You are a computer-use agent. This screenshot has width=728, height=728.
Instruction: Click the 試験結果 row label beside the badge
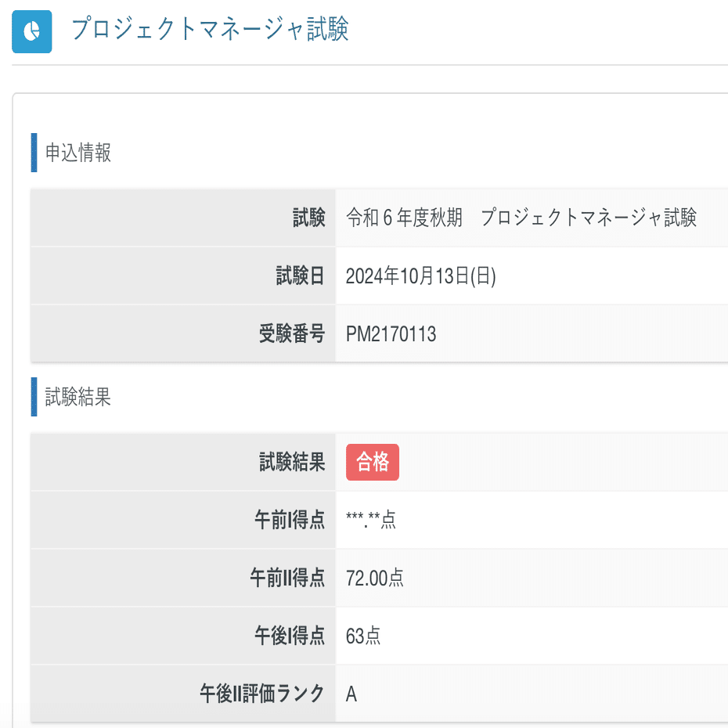291,463
